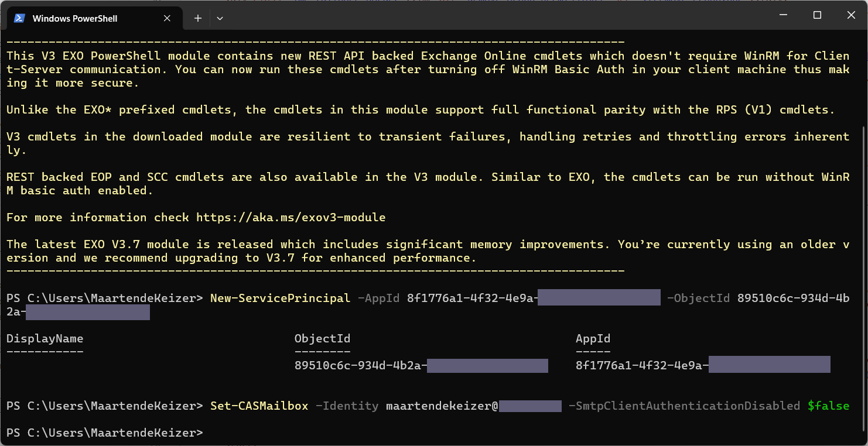This screenshot has width=868, height=446.
Task: Click the New-ServicePrincipal command text
Action: click(280, 299)
